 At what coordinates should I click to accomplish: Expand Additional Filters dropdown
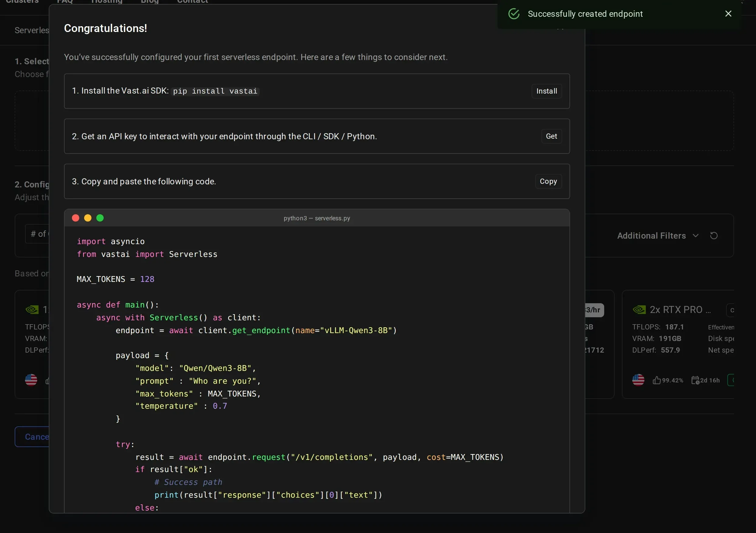tap(658, 235)
